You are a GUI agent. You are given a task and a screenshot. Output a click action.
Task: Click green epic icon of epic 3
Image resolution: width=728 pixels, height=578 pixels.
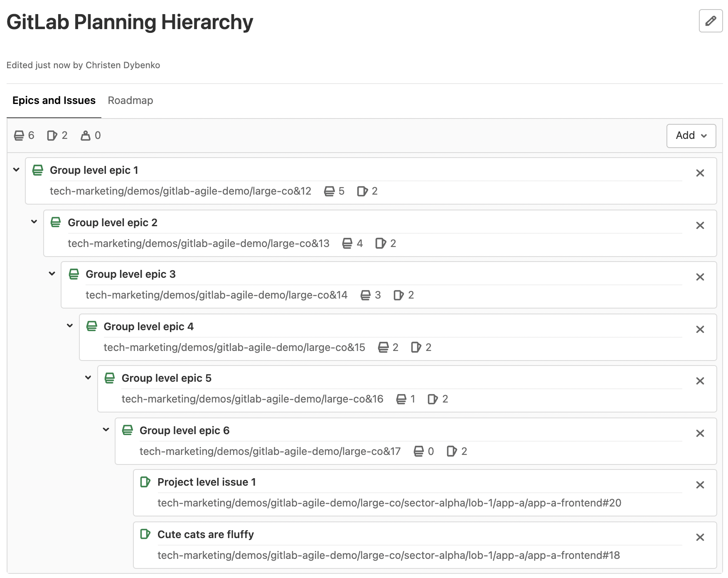click(x=74, y=274)
